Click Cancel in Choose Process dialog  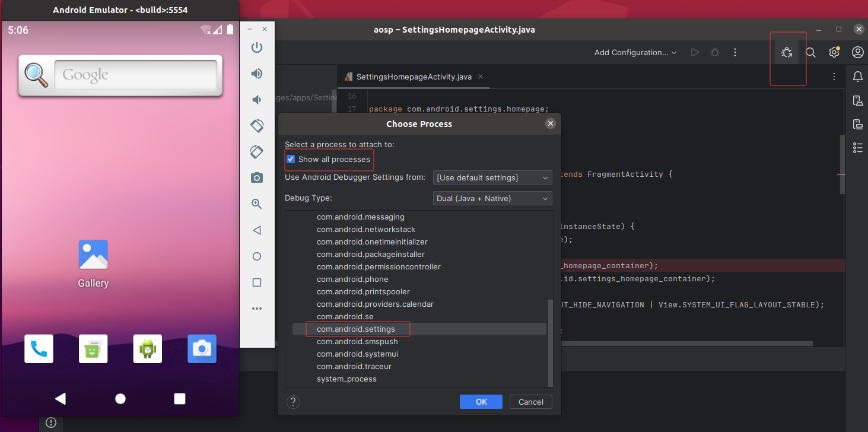(x=531, y=402)
